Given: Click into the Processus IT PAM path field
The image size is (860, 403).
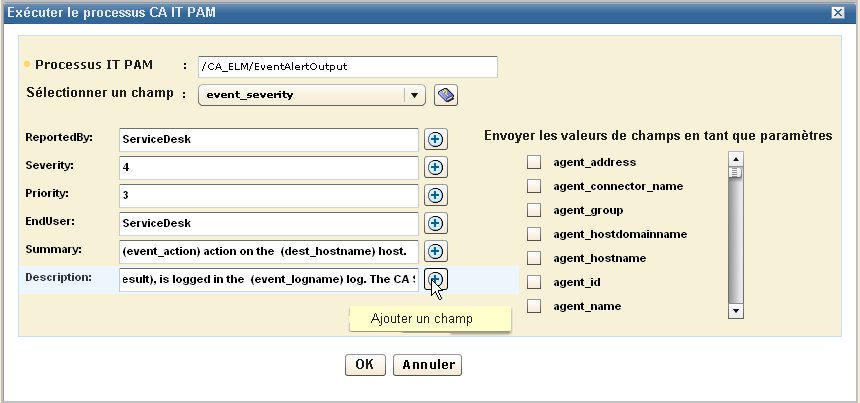Looking at the screenshot, I should (347, 66).
